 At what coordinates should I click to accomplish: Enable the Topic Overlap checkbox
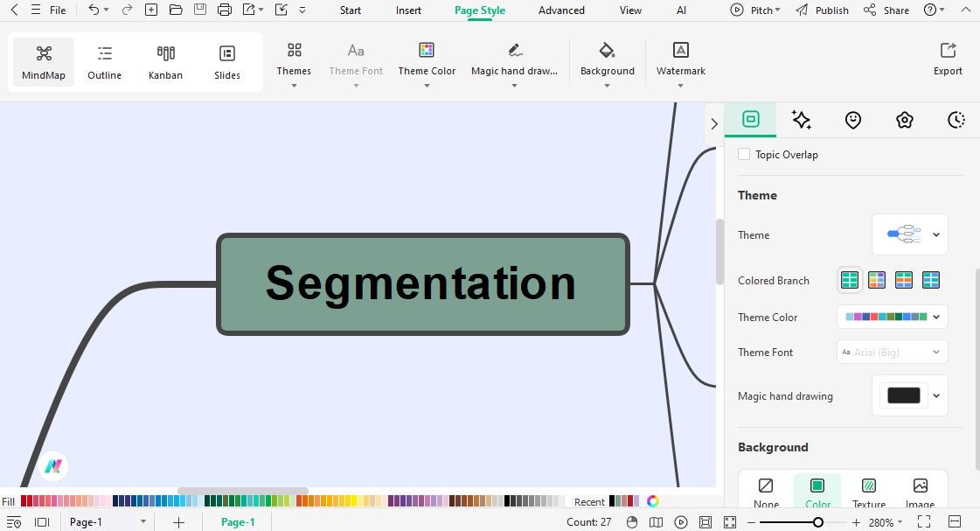[744, 154]
